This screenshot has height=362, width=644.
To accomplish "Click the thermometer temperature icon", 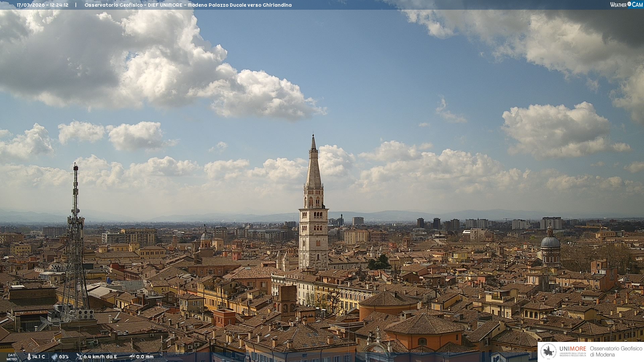I will [x=29, y=357].
